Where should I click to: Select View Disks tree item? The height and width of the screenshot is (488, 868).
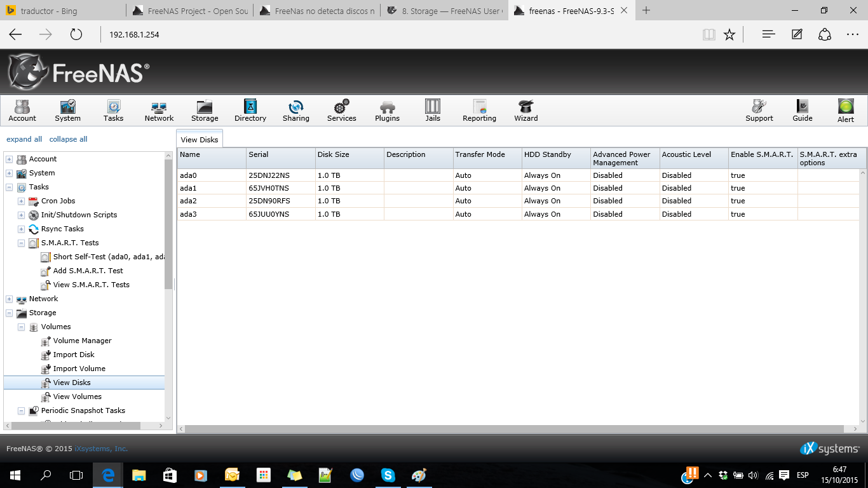pos(84,383)
